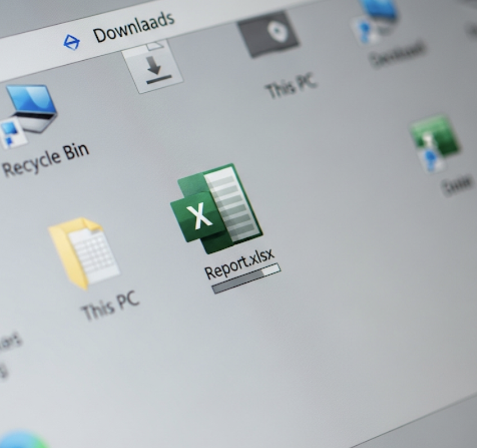Click the progress bar under Report.xlsx
Screen dimensions: 477x448
(246, 279)
